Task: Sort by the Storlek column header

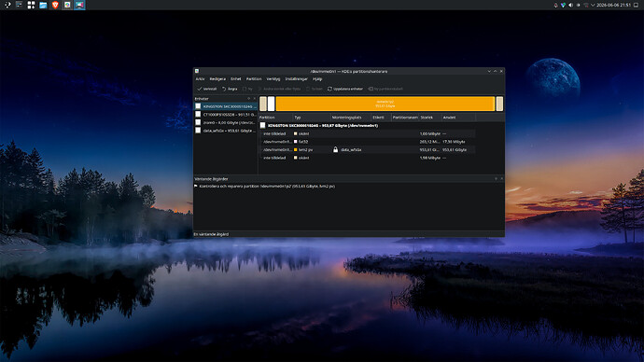Action: coord(430,118)
